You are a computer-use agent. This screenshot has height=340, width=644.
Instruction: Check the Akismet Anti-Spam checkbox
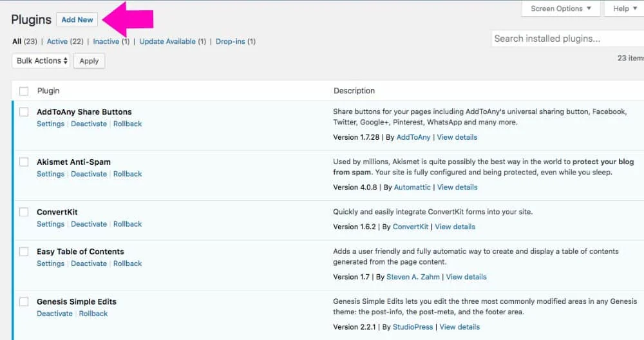pyautogui.click(x=24, y=162)
